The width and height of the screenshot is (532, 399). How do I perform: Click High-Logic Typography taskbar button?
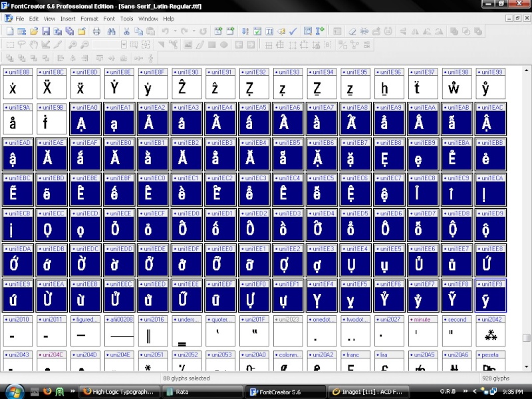(118, 392)
